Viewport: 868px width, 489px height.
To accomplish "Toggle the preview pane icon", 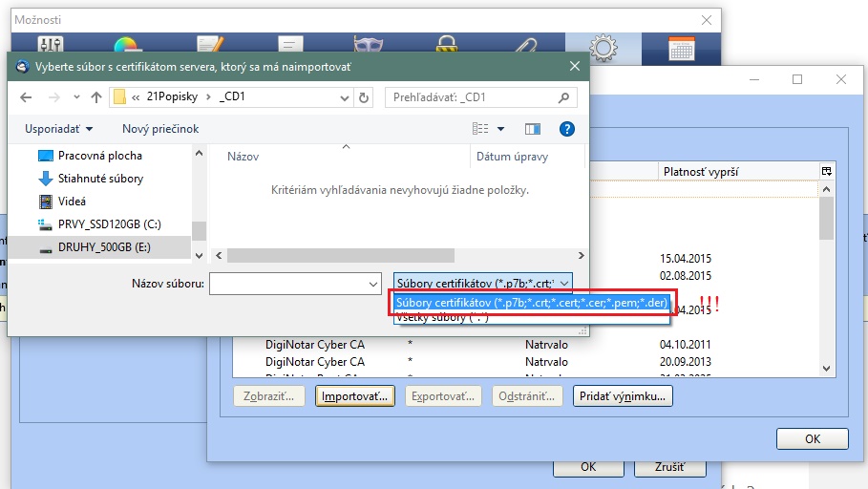I will coord(533,129).
